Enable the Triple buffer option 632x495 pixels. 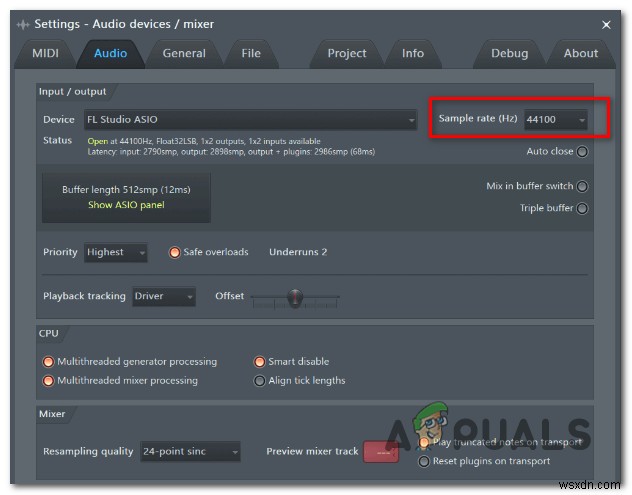582,208
